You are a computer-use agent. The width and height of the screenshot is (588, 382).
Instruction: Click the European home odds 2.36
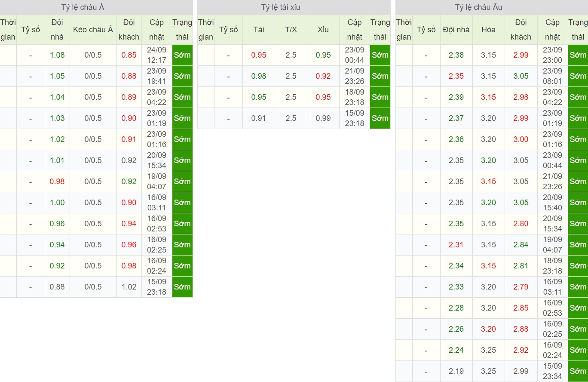456,139
